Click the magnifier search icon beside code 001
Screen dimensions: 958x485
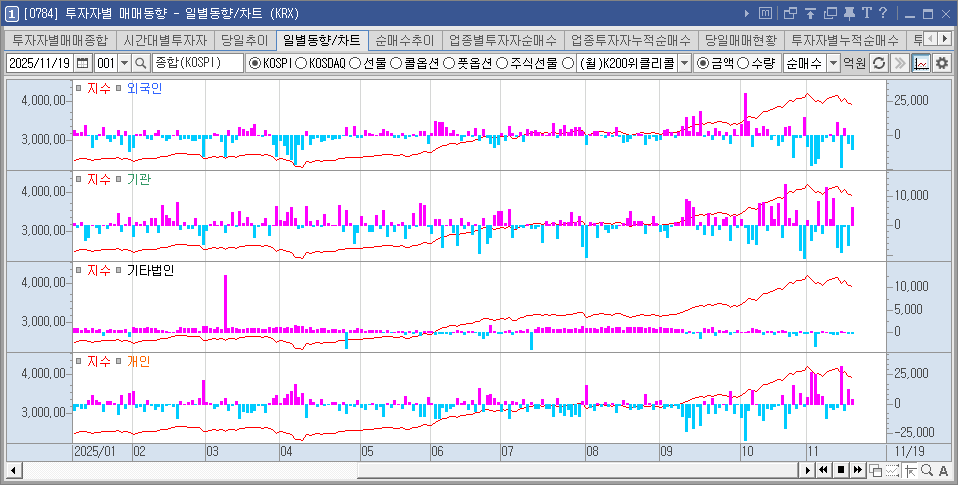point(141,63)
